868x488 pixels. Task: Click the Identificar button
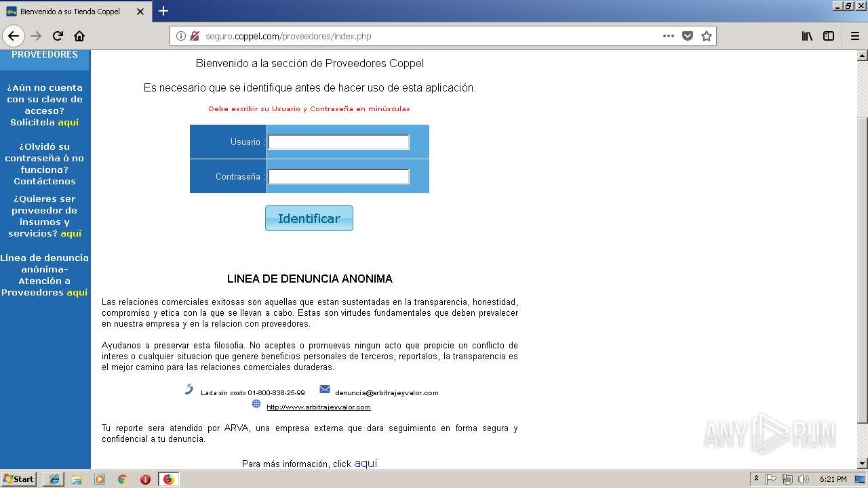[309, 218]
